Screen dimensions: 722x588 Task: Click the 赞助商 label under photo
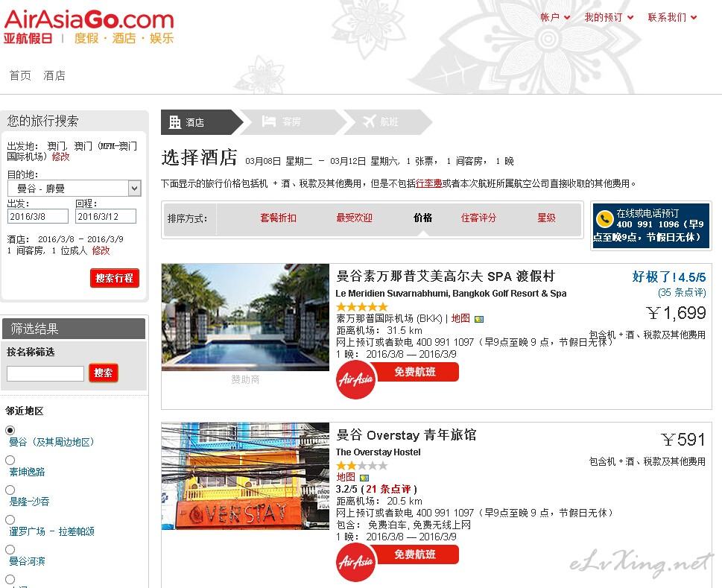tap(245, 379)
